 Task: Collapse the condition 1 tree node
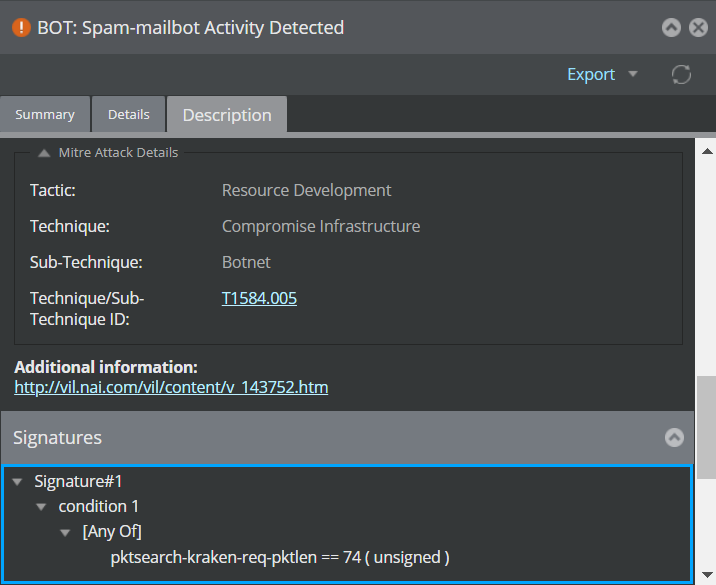(x=41, y=507)
